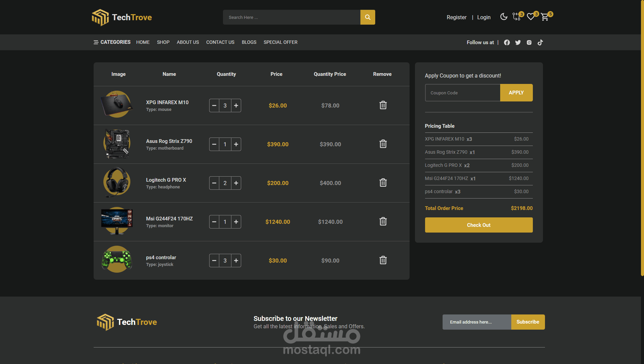Click the TechTrove header logo
This screenshot has width=644, height=364.
[122, 17]
